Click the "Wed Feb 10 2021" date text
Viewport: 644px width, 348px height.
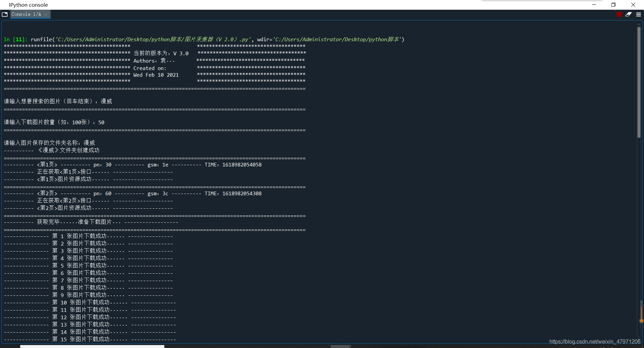156,75
